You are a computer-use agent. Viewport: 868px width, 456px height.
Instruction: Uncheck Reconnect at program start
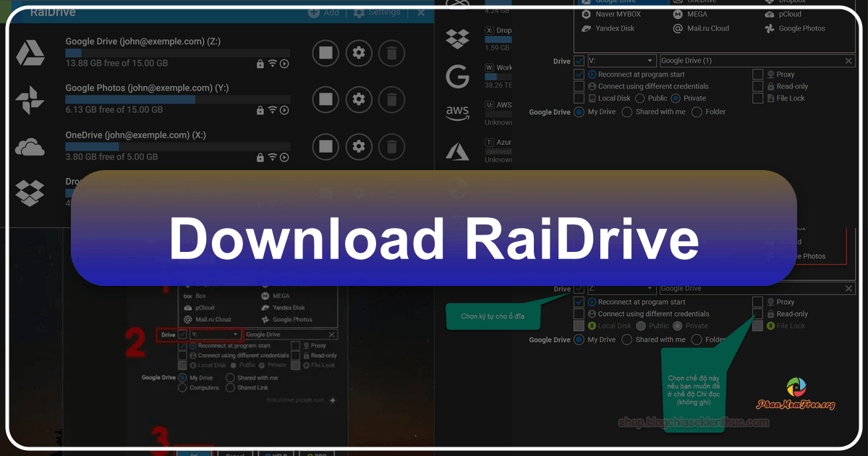[579, 74]
